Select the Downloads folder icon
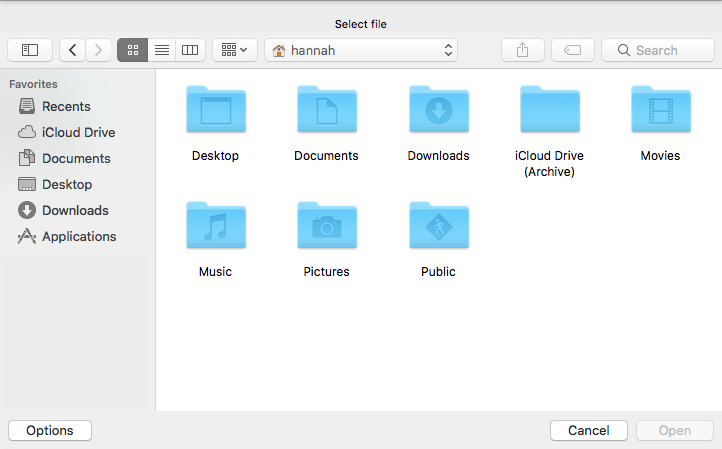This screenshot has width=722, height=449. tap(438, 110)
